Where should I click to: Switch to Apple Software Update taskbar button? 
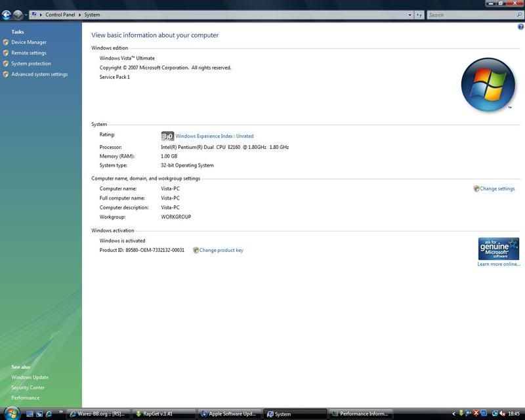pyautogui.click(x=229, y=414)
